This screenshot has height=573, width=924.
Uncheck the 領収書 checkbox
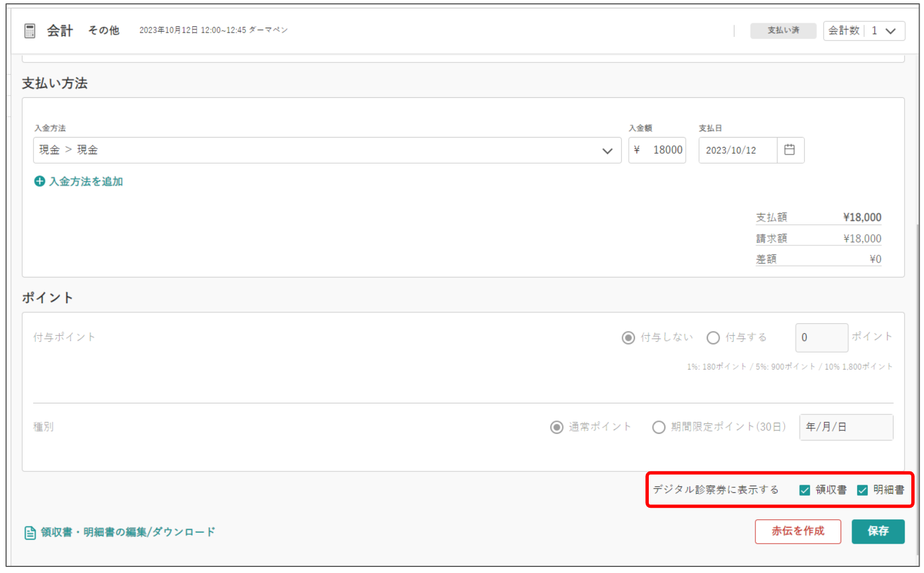[805, 490]
